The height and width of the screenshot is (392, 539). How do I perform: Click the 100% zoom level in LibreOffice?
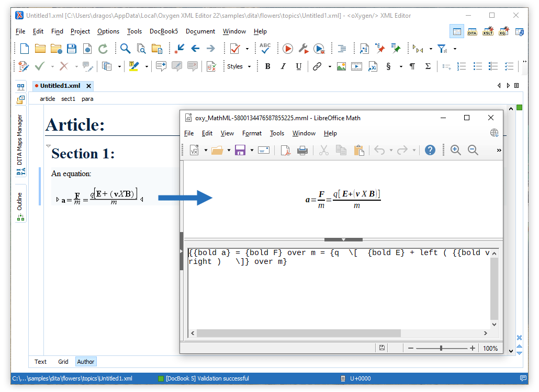(x=490, y=349)
